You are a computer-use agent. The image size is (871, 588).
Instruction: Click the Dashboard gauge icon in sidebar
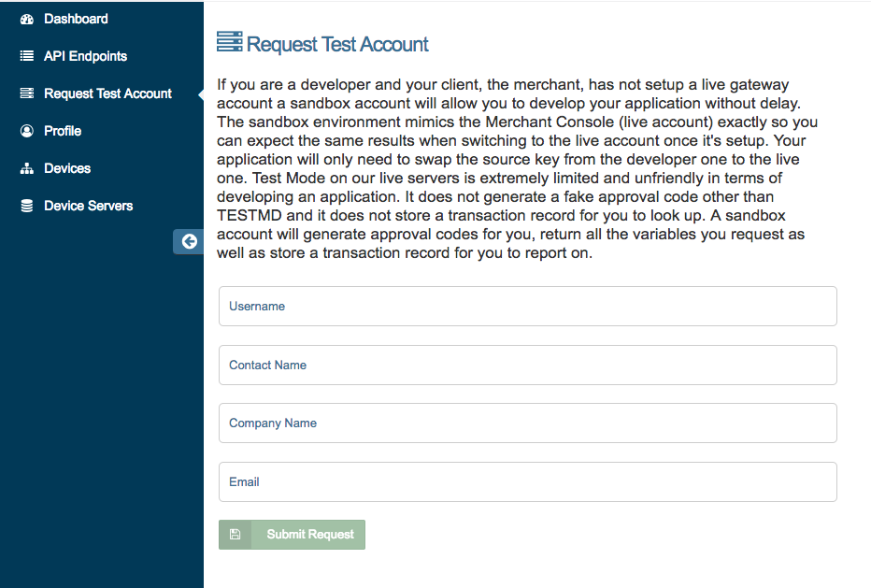(x=26, y=19)
